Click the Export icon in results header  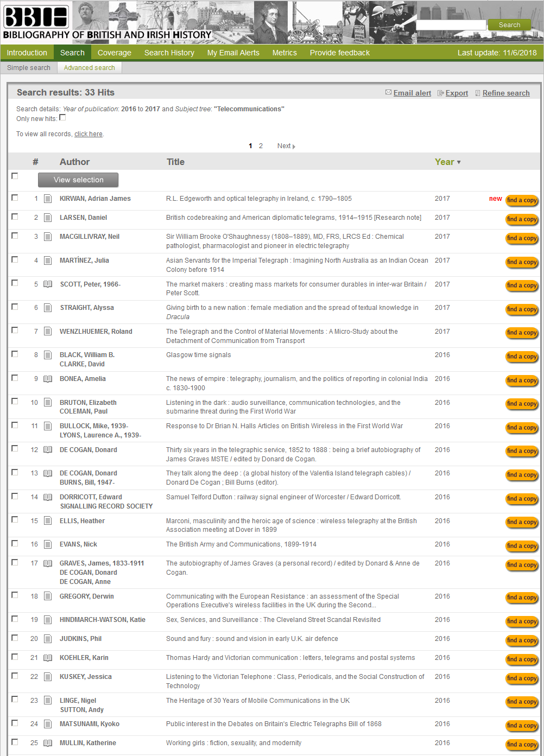pos(441,93)
